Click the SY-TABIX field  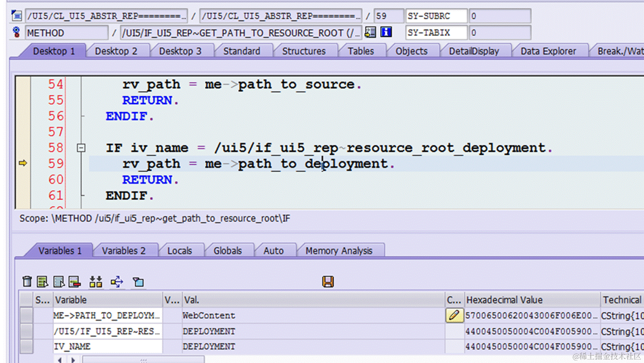[436, 32]
